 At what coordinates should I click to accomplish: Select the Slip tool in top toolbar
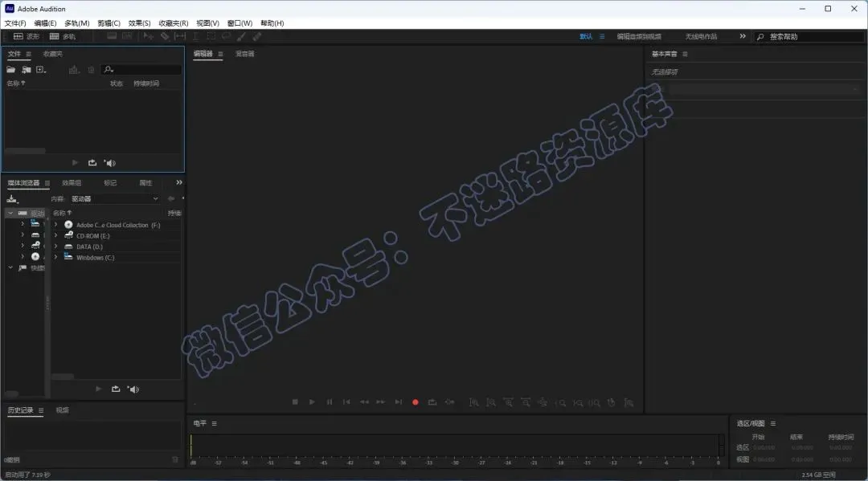(x=180, y=36)
